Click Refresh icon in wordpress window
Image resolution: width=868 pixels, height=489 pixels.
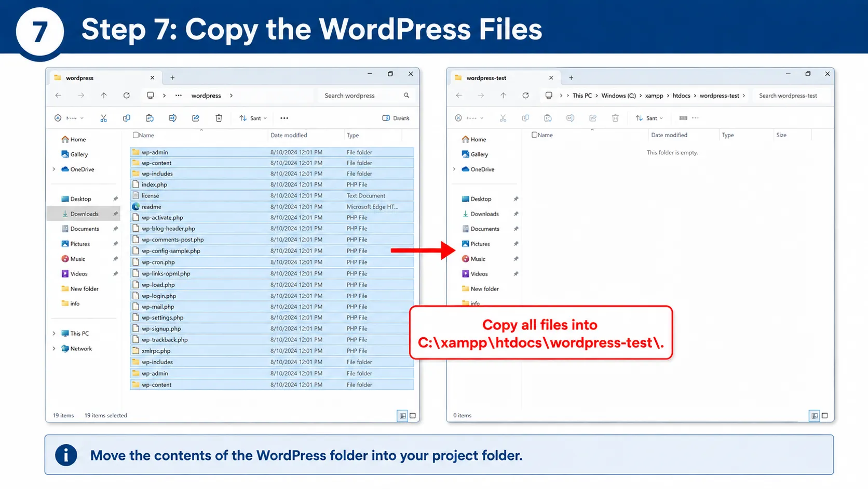[127, 95]
